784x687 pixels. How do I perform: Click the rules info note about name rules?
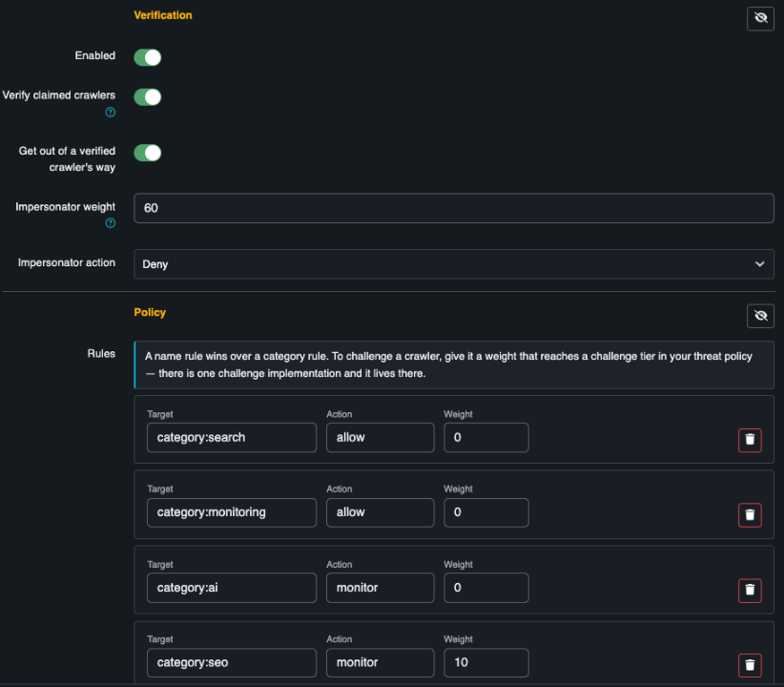[x=453, y=364]
